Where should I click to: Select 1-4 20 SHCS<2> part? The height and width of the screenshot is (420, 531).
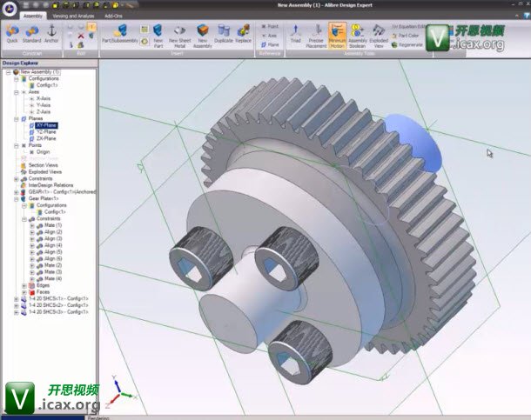pyautogui.click(x=58, y=305)
